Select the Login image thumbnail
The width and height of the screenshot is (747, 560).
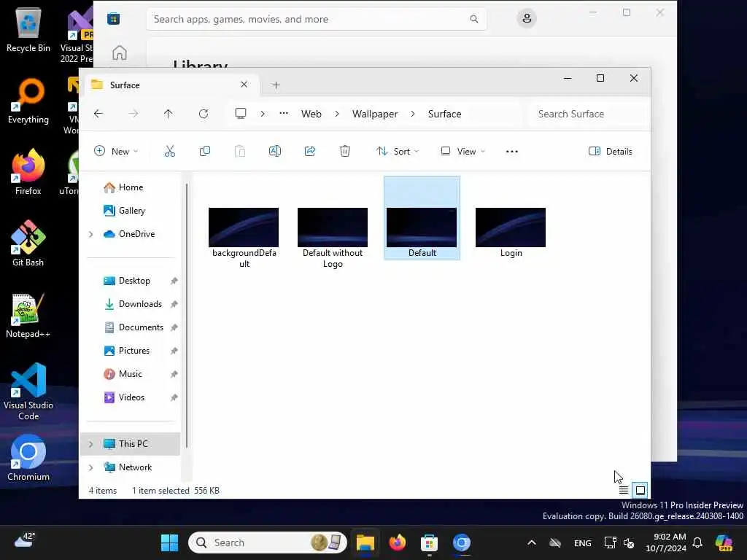coord(511,227)
